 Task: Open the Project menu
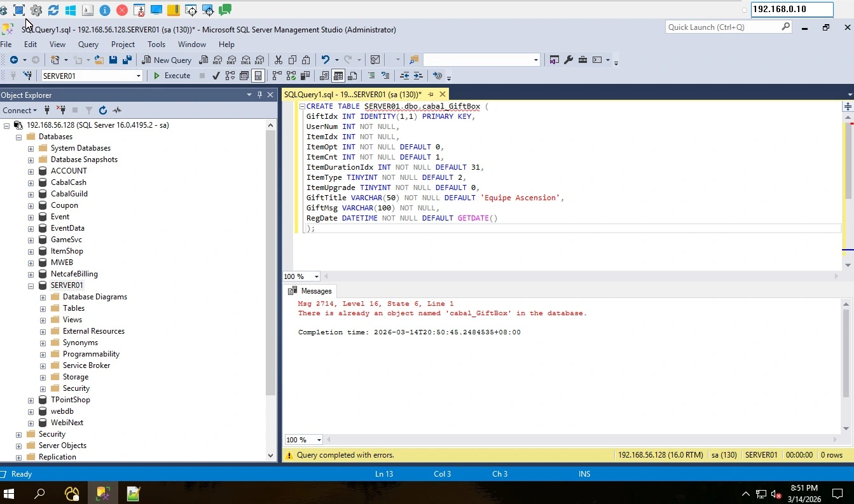pyautogui.click(x=123, y=44)
